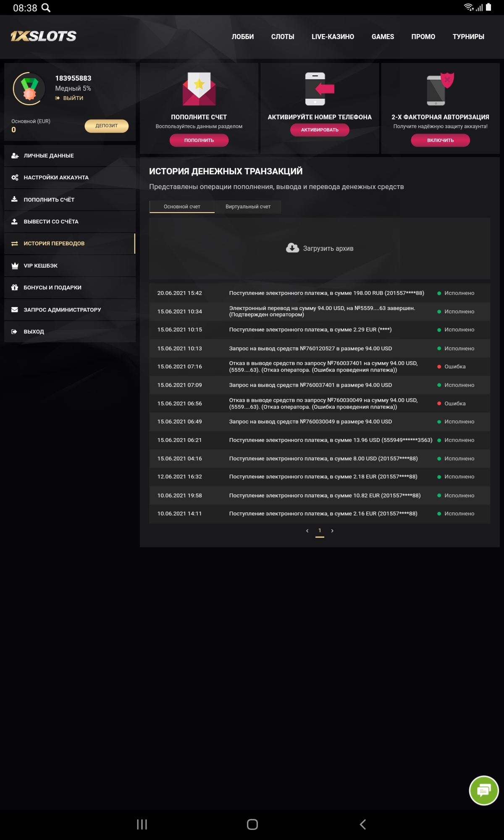The height and width of the screenshot is (840, 504).
Task: Tap the Android home button icon
Action: coord(252,824)
